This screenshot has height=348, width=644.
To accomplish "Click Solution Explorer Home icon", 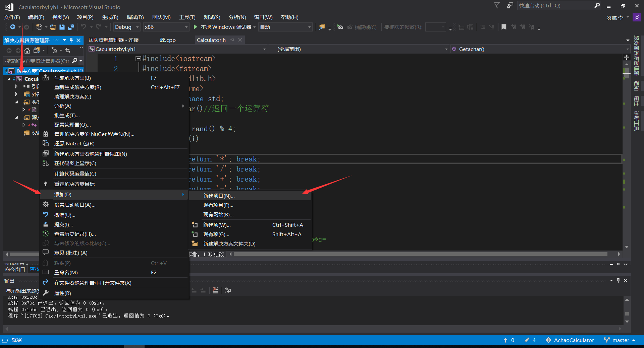I will pyautogui.click(x=27, y=51).
